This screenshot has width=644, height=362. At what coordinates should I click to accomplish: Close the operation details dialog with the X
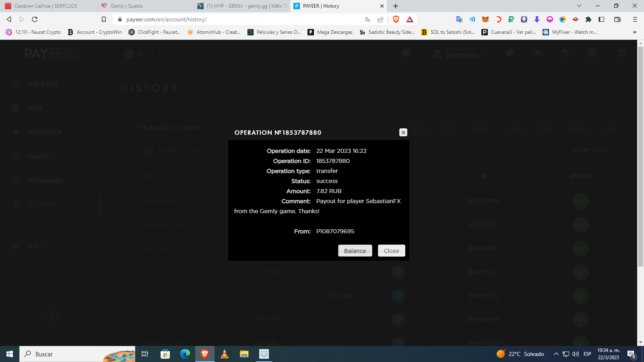point(403,132)
